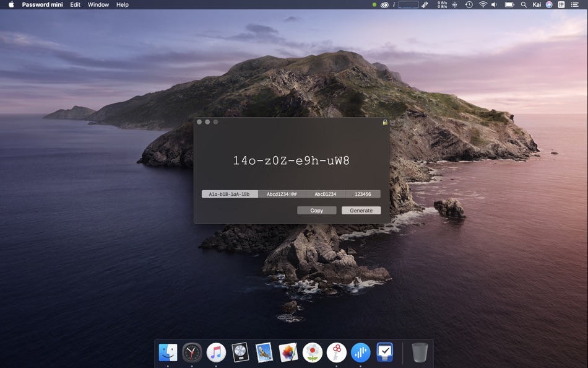The height and width of the screenshot is (368, 588).
Task: Select the AbcD1234 password format
Action: [325, 194]
